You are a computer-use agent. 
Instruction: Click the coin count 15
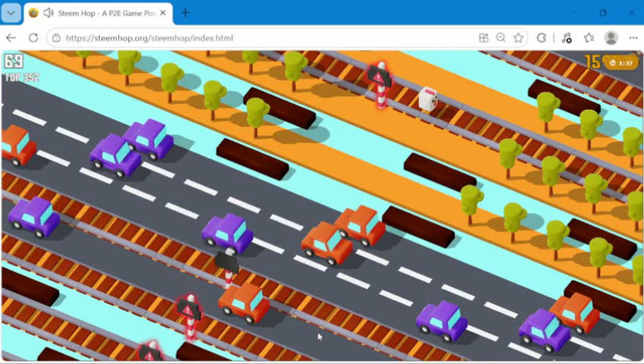click(x=593, y=61)
